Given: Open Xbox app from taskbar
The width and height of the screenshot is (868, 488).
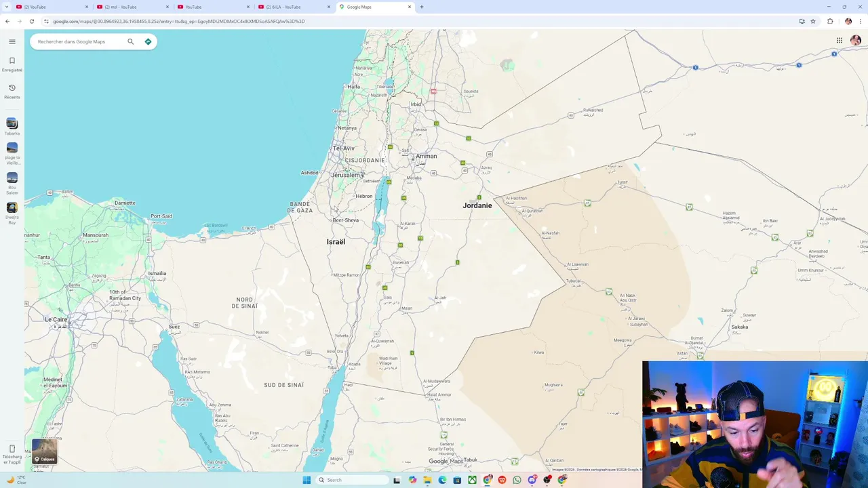Looking at the screenshot, I should coord(472,480).
